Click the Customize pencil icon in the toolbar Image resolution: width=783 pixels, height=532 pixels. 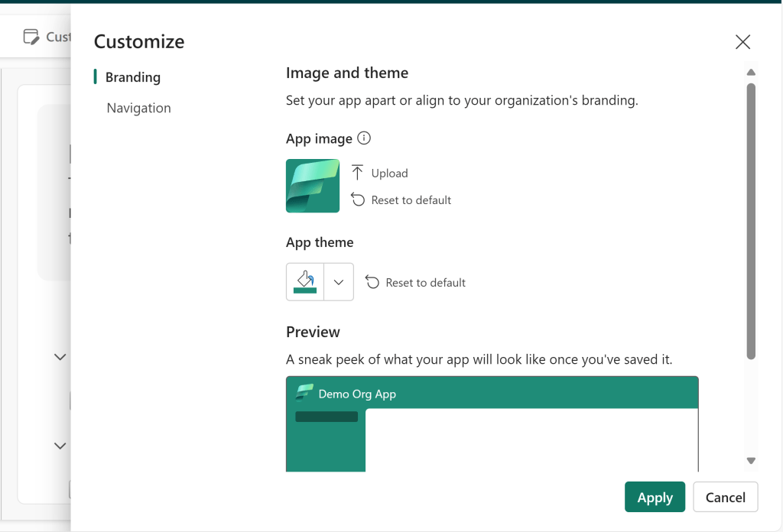point(31,36)
